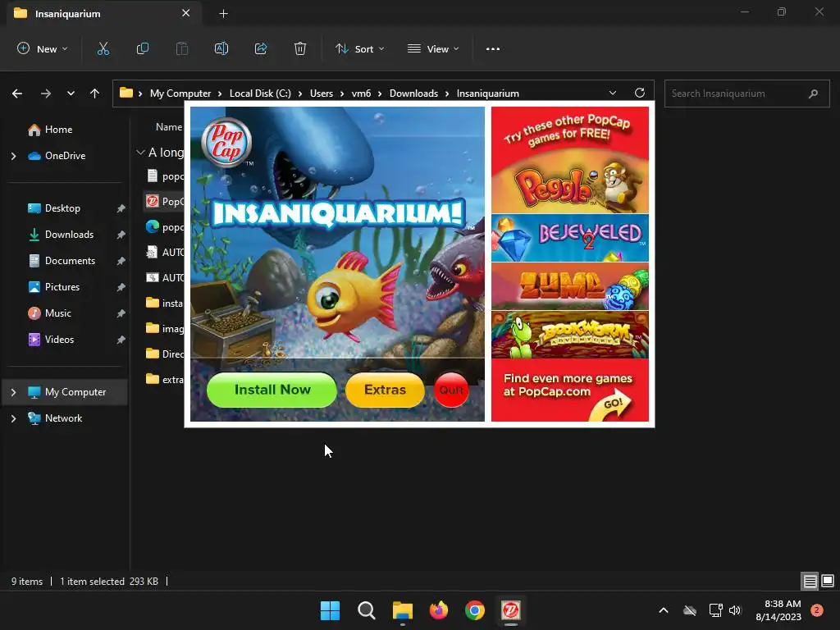The width and height of the screenshot is (840, 630).
Task: Go up one folder level arrow
Action: 95,94
